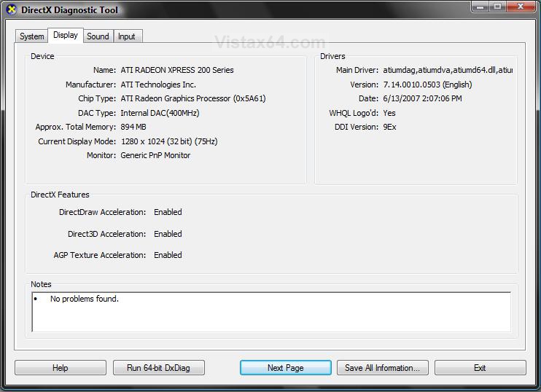Click the 'Drivers' group heading

[x=332, y=56]
